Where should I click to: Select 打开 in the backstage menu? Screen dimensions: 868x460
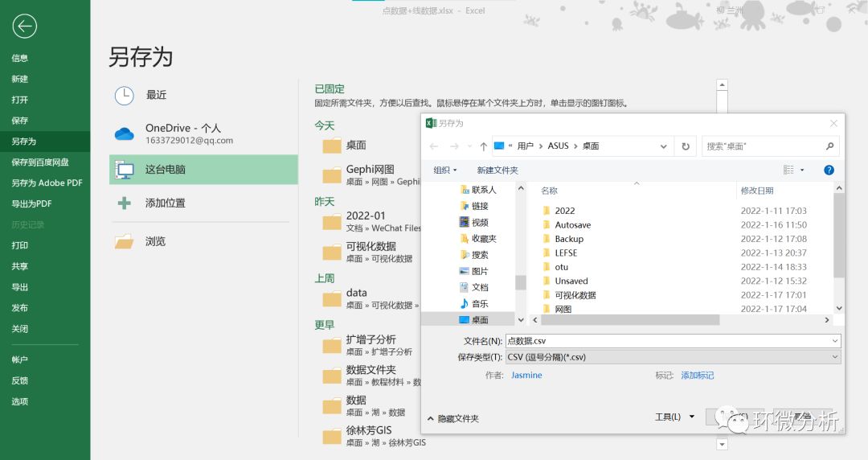click(x=20, y=100)
